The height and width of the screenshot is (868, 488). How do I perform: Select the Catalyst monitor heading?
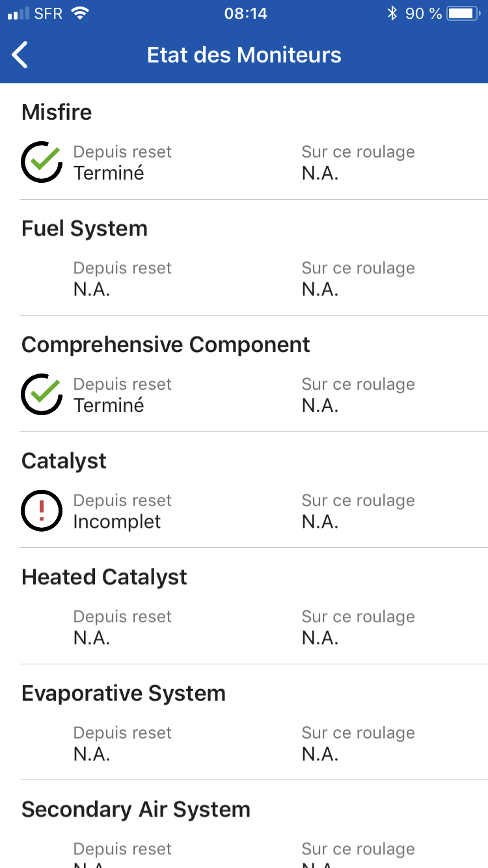[x=64, y=461]
